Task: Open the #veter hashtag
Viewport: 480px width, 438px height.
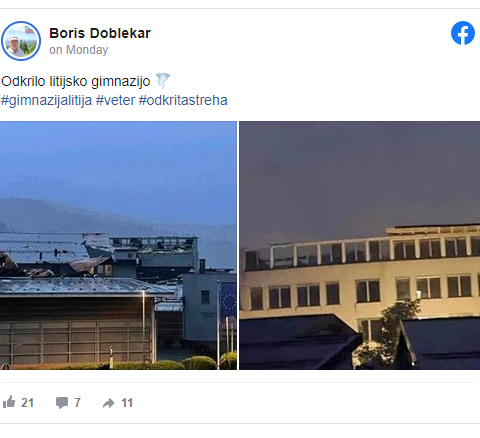Action: [115, 100]
